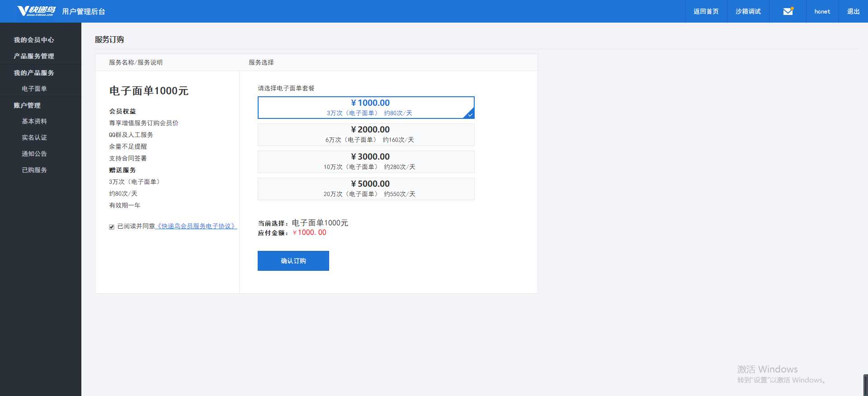Click the 服务订购 page heading
868x396 pixels.
pos(109,39)
